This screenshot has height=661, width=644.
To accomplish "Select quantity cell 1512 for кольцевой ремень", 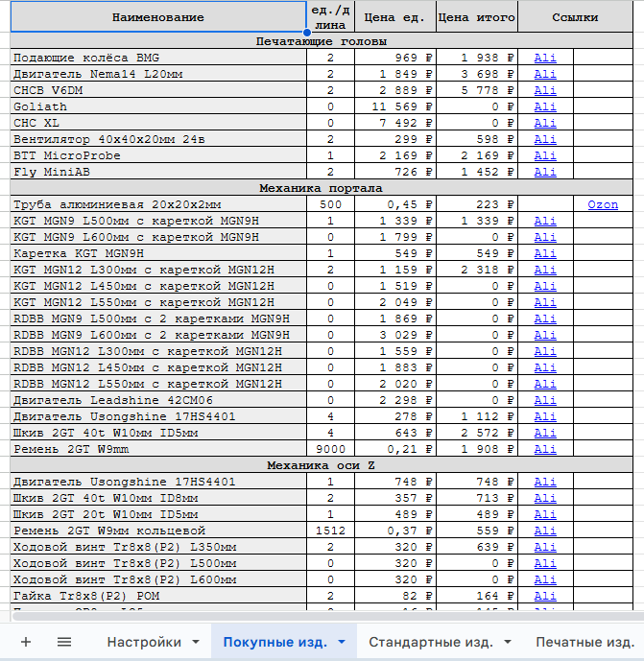I will click(330, 531).
